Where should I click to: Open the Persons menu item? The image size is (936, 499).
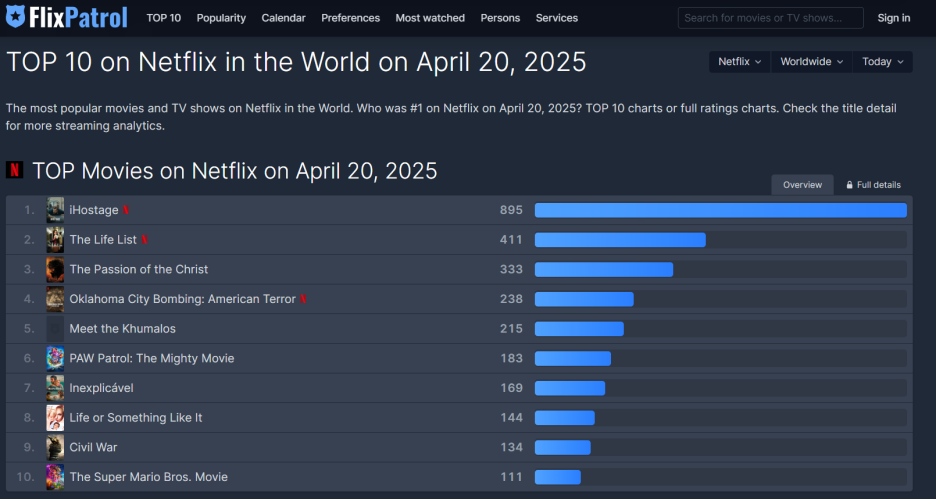tap(500, 18)
